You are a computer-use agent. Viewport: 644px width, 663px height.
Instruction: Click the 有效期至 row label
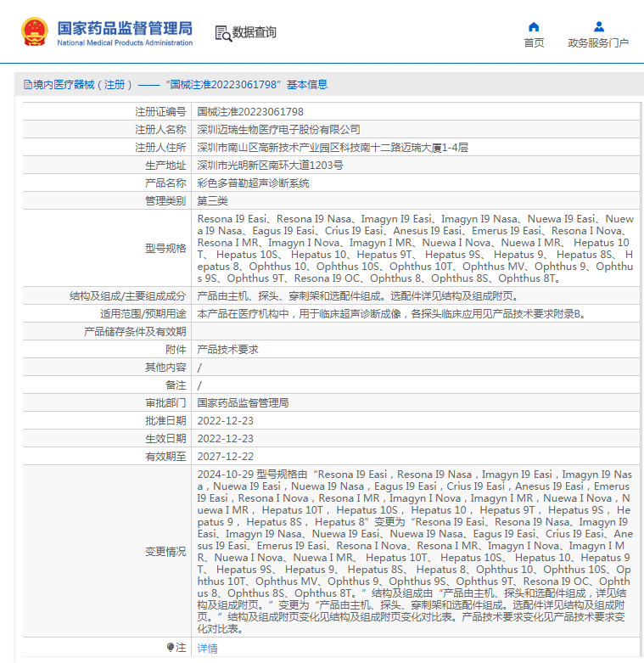coord(165,456)
